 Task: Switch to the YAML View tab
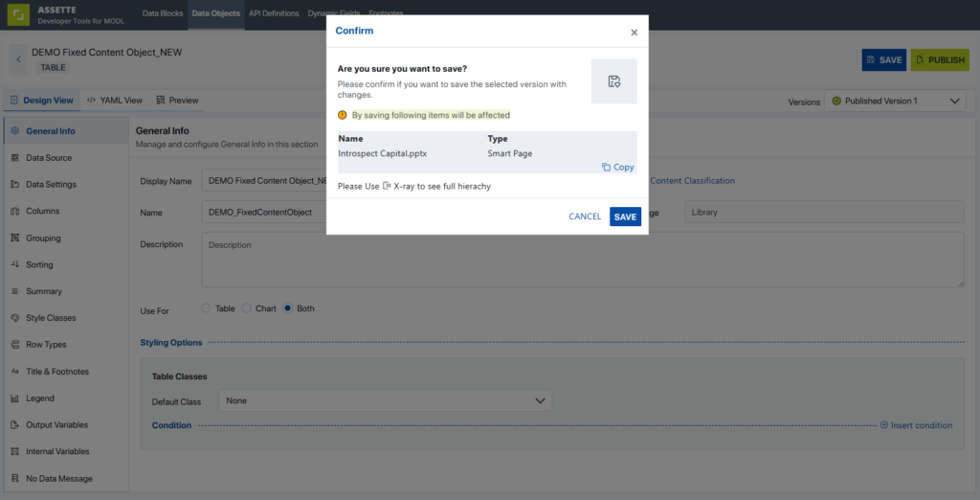[x=115, y=101]
